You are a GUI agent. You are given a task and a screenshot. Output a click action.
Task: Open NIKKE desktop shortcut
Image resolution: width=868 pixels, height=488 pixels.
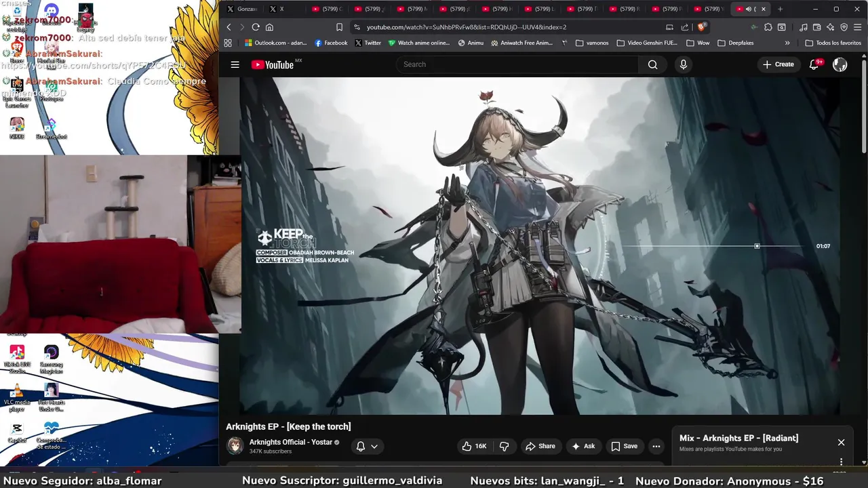point(17,129)
